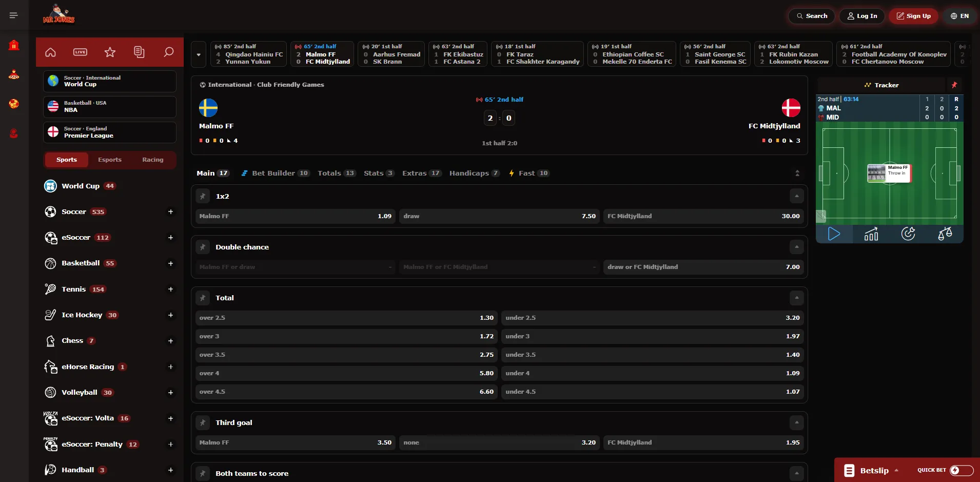This screenshot has width=980, height=482.
Task: Select Third goal FC Midtjylland 1.95
Action: pyautogui.click(x=703, y=442)
